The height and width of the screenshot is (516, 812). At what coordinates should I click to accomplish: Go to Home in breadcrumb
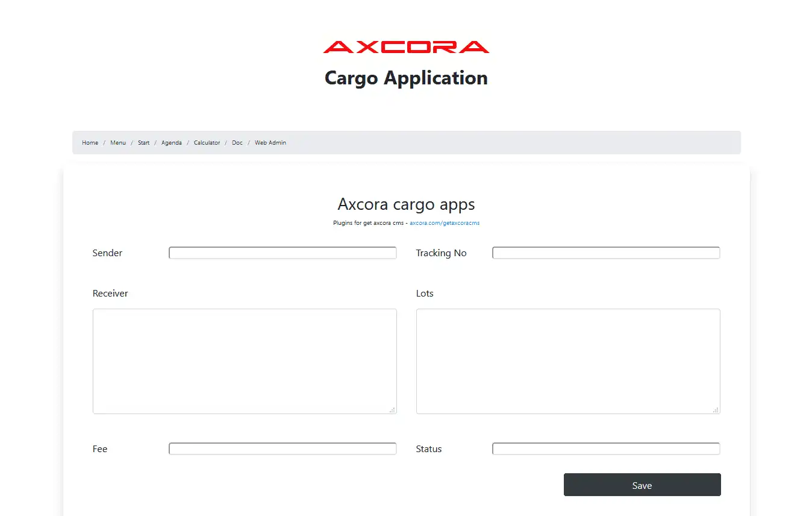(90, 143)
